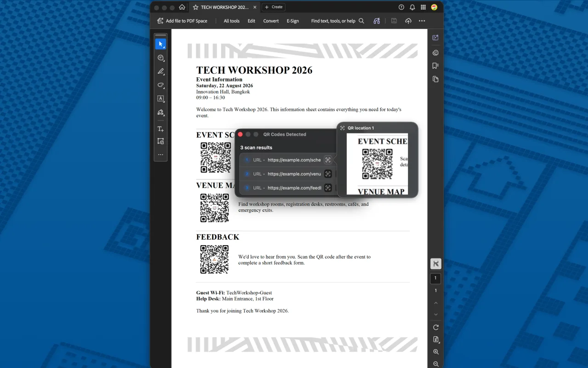Click the Event Schedule QR code in document
The width and height of the screenshot is (588, 368).
pyautogui.click(x=215, y=157)
